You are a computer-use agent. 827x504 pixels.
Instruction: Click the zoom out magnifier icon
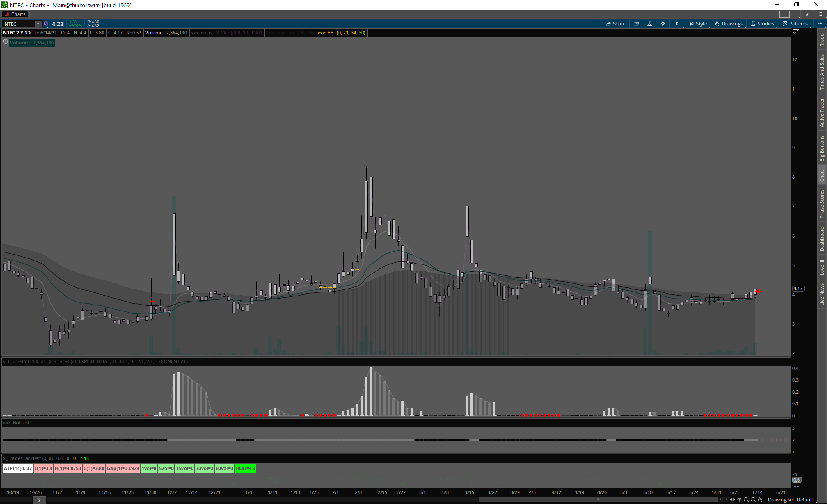[x=753, y=500]
